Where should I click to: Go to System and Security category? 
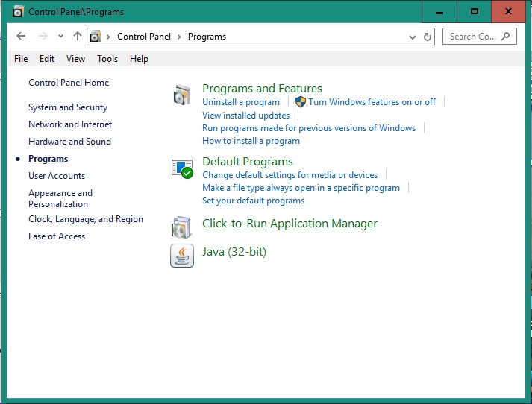coord(68,107)
